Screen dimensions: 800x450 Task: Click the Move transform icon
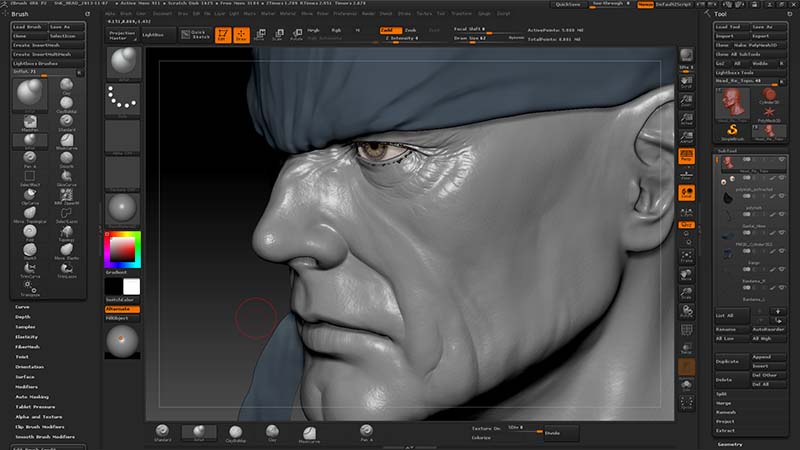[260, 34]
